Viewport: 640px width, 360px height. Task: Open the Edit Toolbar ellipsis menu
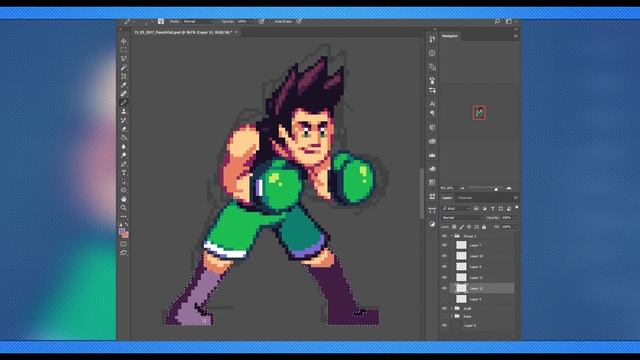pyautogui.click(x=123, y=216)
